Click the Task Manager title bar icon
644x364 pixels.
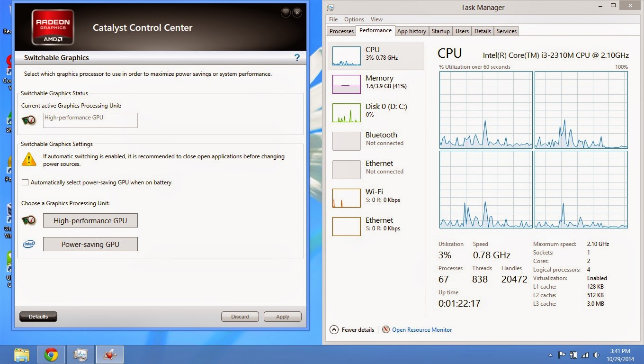[x=330, y=7]
